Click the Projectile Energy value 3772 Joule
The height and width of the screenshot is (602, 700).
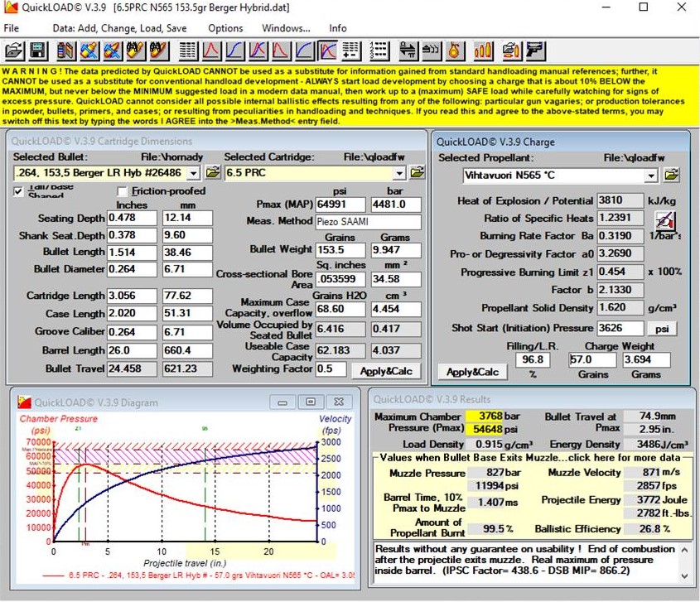(641, 500)
